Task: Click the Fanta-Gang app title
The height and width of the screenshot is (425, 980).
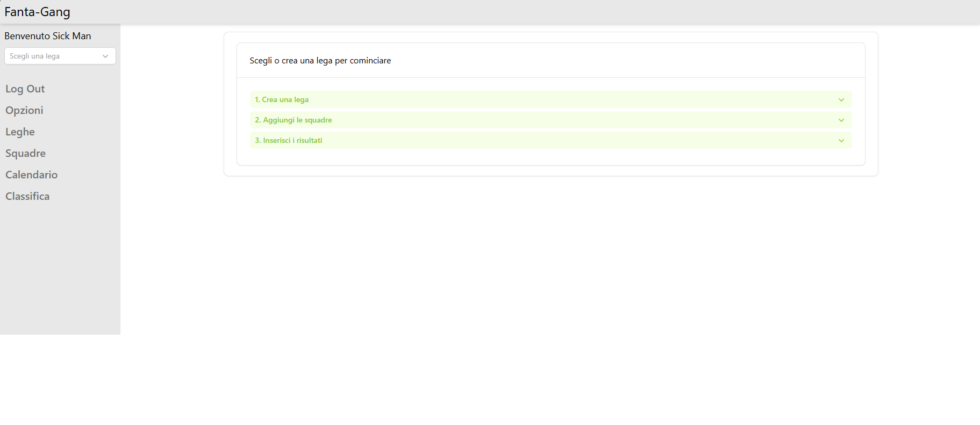Action: pos(38,12)
